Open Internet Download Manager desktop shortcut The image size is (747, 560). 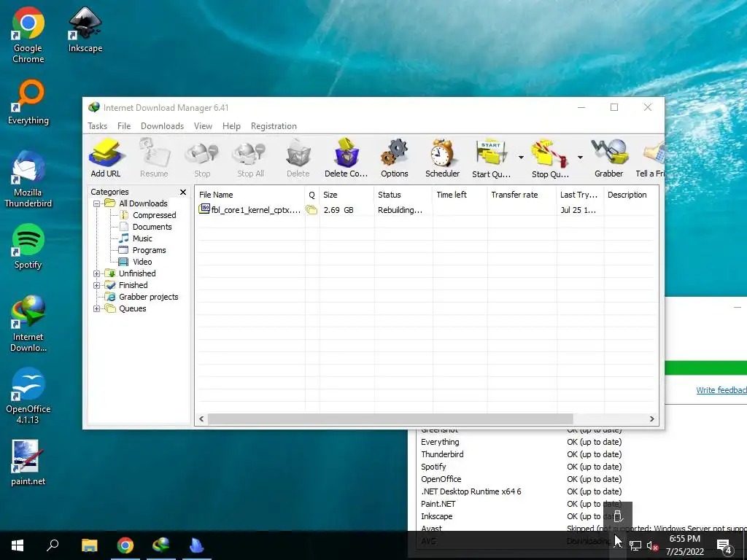(28, 324)
